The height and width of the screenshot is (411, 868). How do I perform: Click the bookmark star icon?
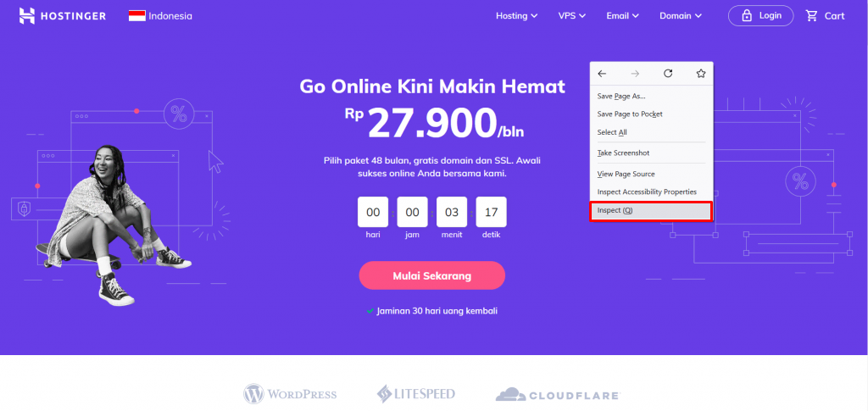tap(701, 74)
